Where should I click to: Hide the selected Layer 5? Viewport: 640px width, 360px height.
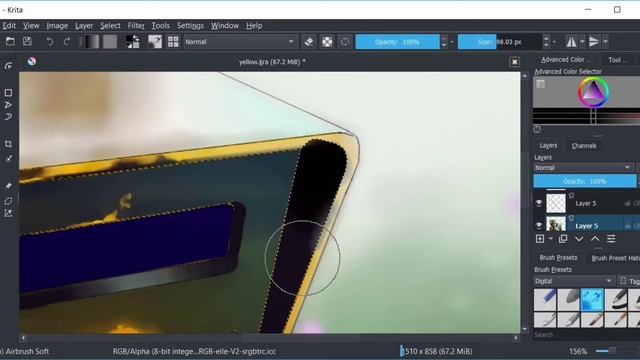tap(539, 225)
